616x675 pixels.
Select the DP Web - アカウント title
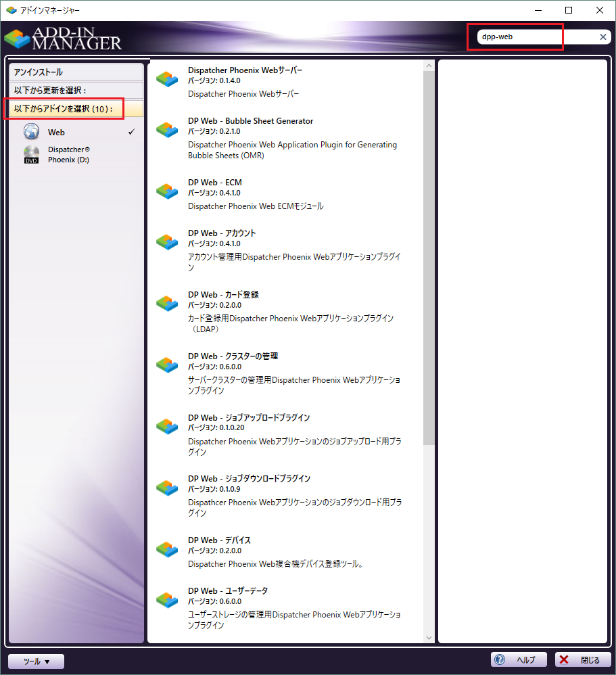coord(222,233)
